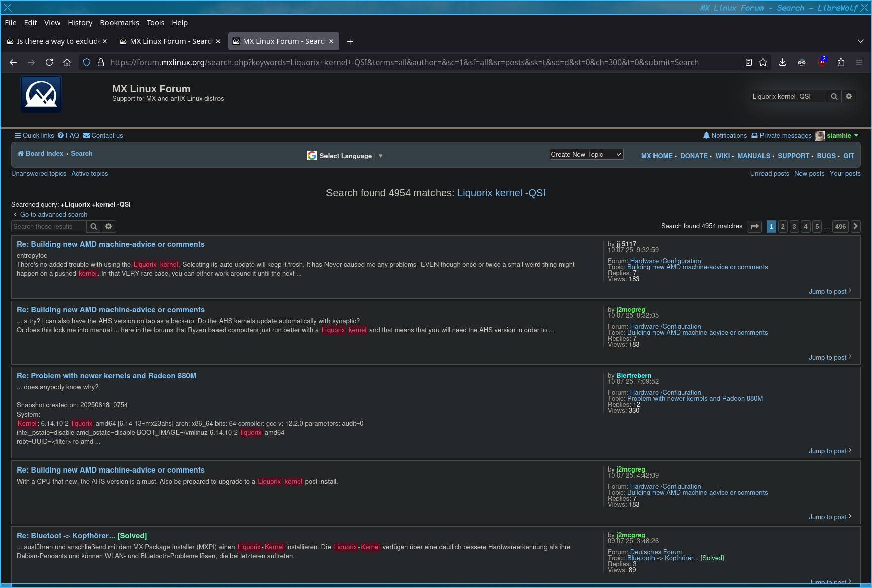Screen dimensions: 872x588
Task: Click the Board index breadcrumb
Action: pyautogui.click(x=41, y=153)
